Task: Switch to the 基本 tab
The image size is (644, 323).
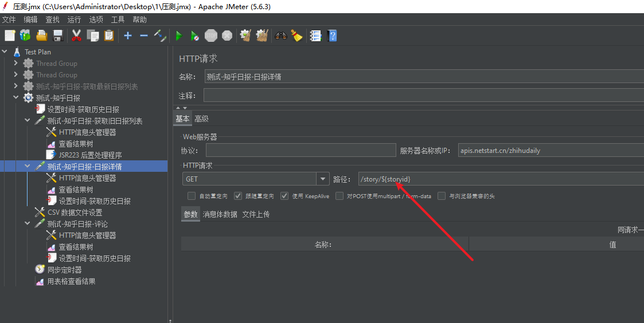Action: [x=182, y=119]
